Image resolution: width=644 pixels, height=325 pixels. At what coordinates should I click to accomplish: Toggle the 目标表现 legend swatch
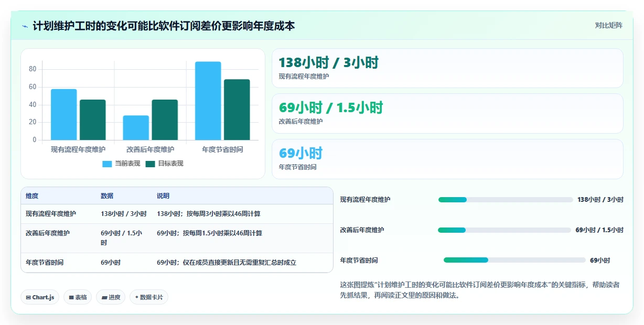(x=150, y=164)
